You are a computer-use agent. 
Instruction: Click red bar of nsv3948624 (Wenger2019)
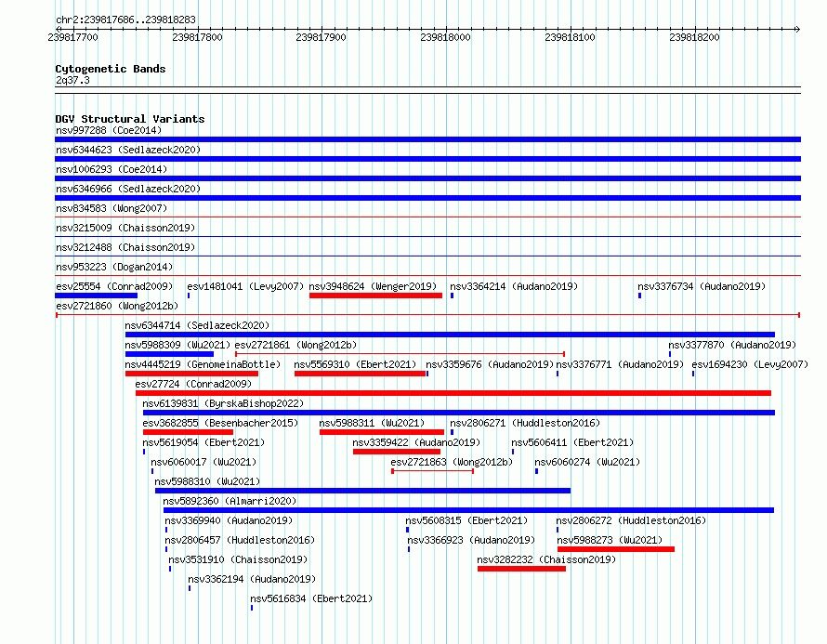click(x=375, y=296)
